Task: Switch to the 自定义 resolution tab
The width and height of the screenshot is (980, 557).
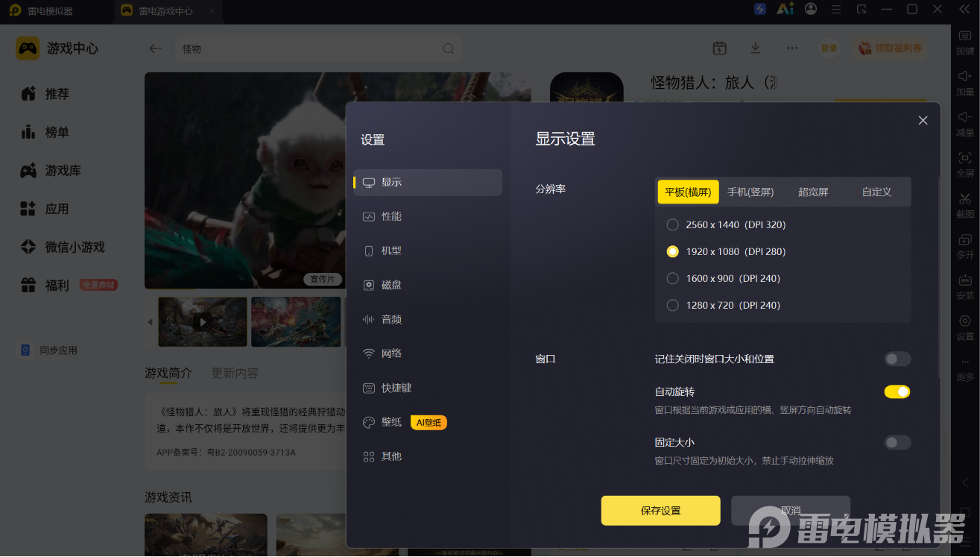Action: tap(876, 192)
